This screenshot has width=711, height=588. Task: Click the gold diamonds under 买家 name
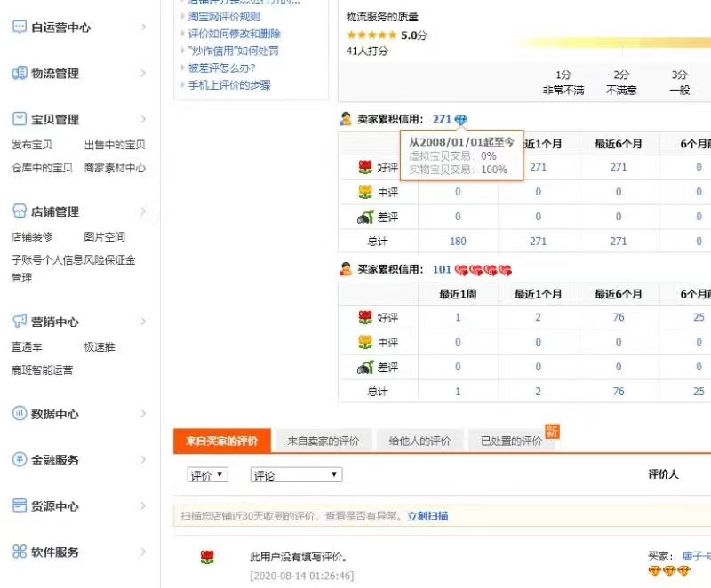pos(669,571)
